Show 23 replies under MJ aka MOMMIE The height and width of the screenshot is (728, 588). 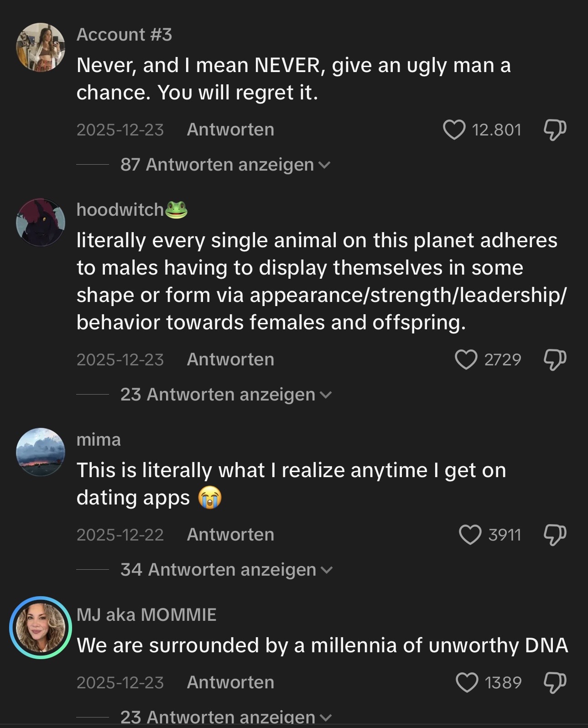(x=225, y=717)
